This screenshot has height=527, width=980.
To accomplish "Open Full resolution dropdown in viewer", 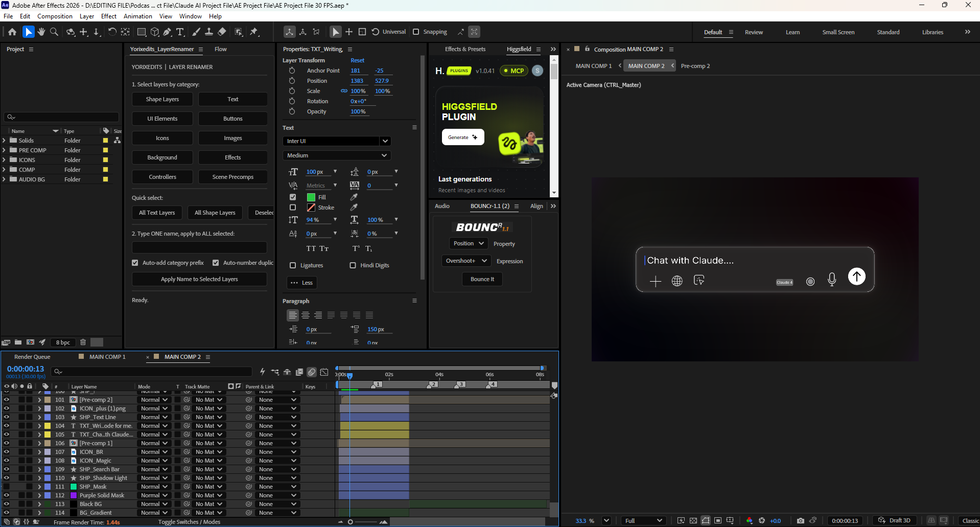I will (643, 520).
